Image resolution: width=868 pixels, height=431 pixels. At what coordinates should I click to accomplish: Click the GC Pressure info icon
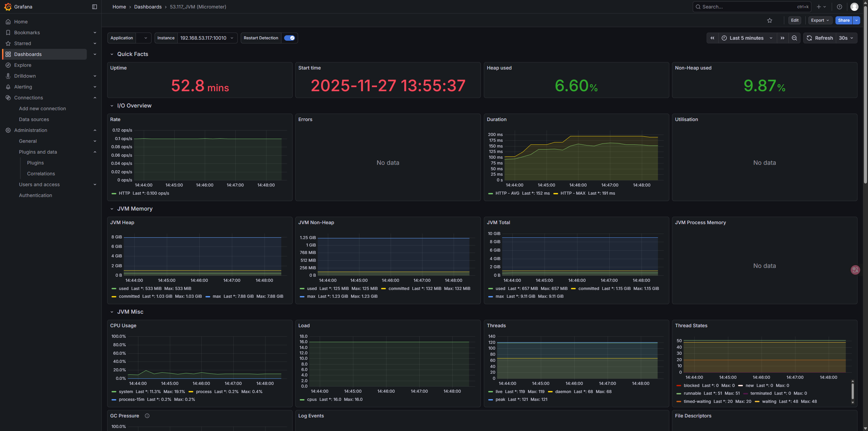point(147,416)
